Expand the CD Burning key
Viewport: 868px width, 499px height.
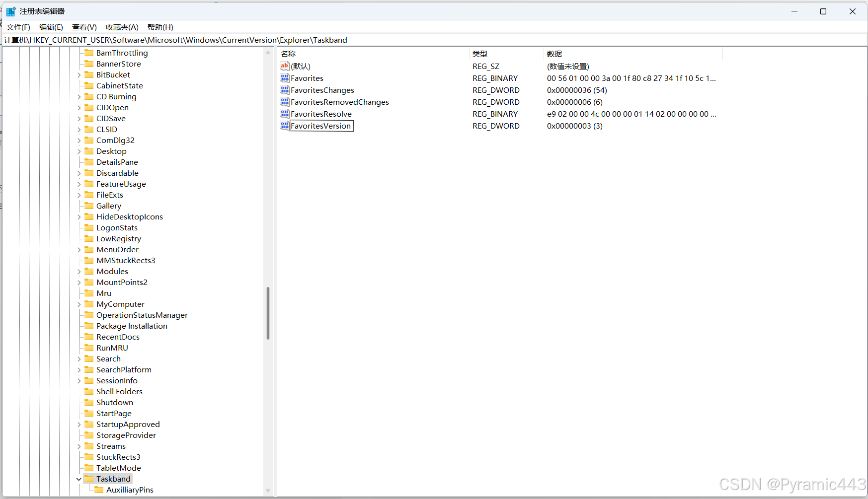79,97
